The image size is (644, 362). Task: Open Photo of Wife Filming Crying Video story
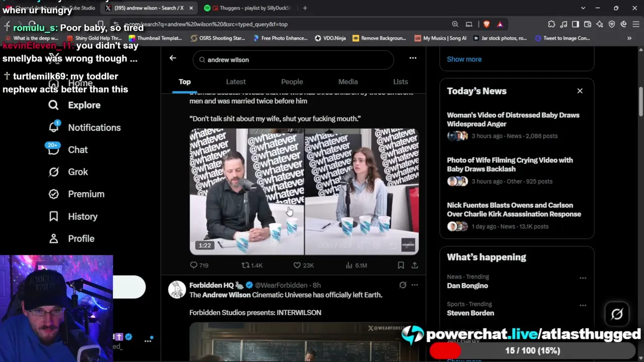click(517, 170)
